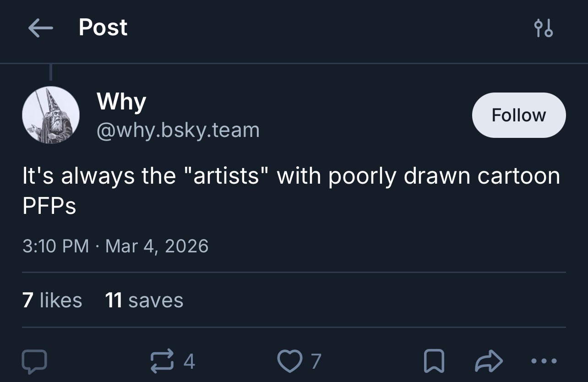Like the post with the heart icon
This screenshot has width=588, height=382.
[x=289, y=361]
